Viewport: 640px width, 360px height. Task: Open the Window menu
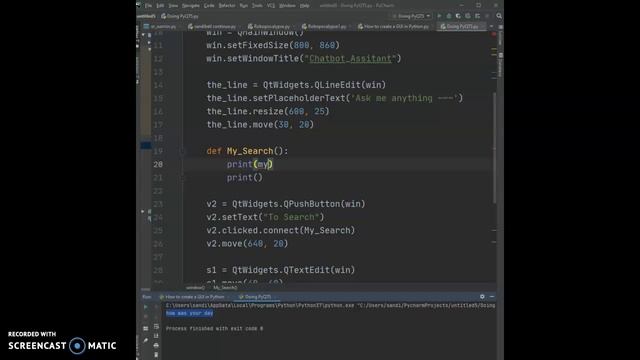(287, 6)
